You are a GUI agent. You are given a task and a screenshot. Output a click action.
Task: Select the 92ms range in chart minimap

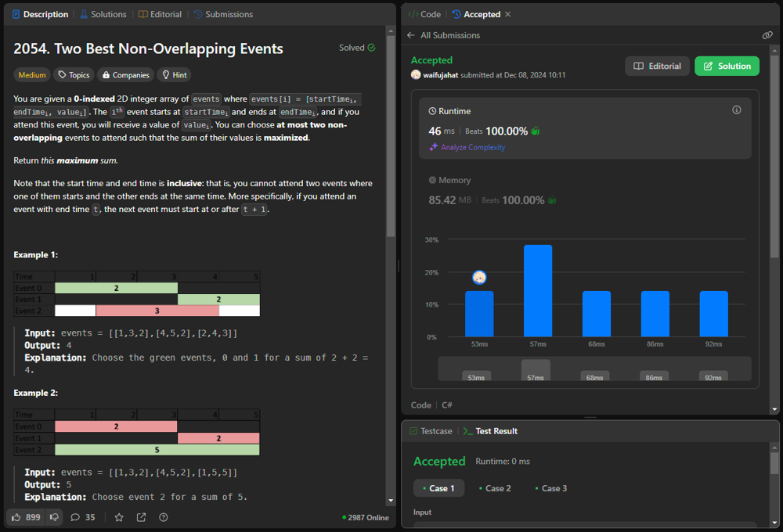click(713, 376)
